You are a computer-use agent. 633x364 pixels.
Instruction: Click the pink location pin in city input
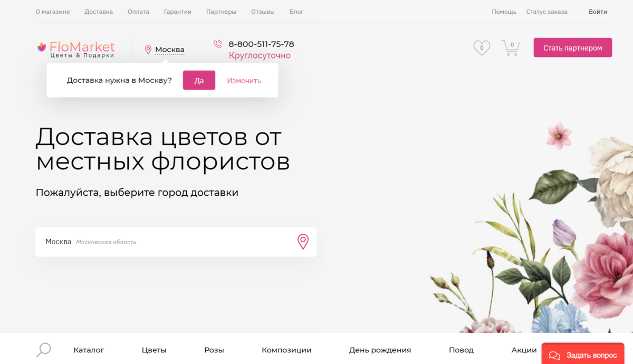click(303, 242)
